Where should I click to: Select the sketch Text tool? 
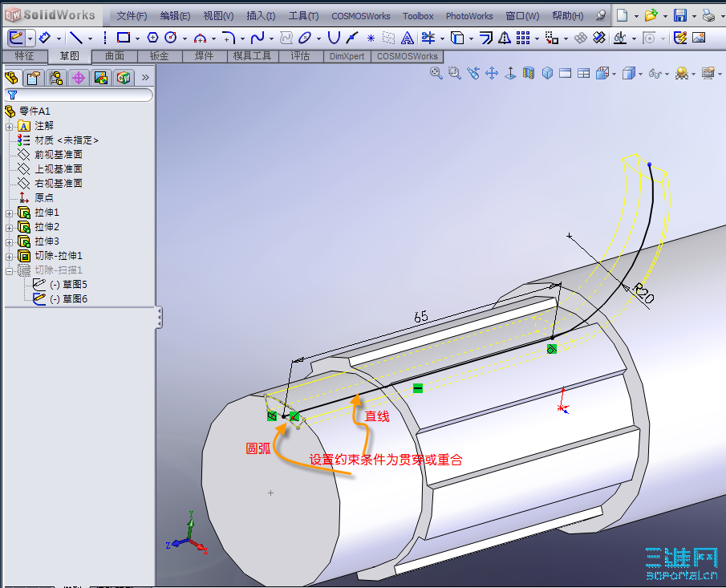tap(407, 38)
